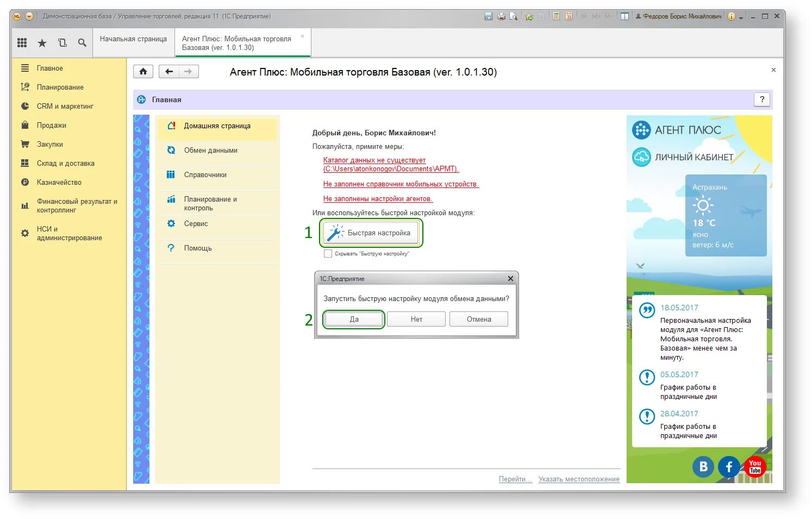Image resolution: width=812 pixels, height=519 pixels.
Task: Click the window layout panel icon in title bar
Action: 624,16
